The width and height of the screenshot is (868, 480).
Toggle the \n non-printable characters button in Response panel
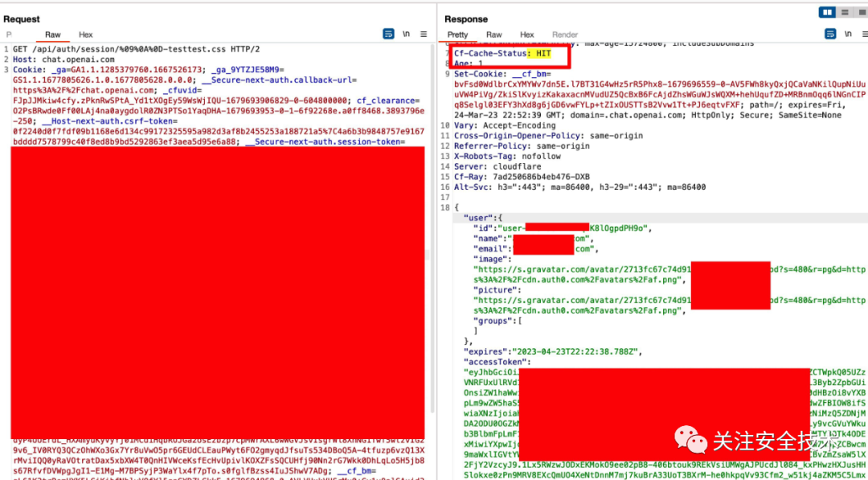848,35
